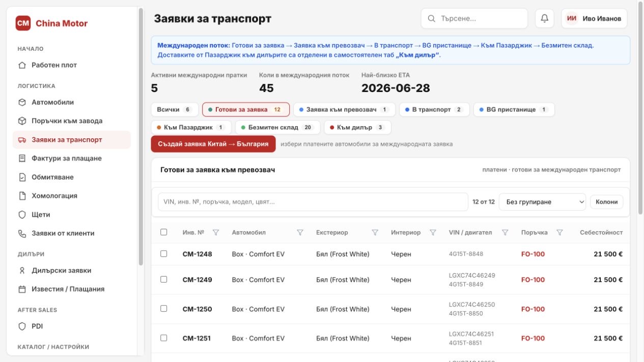
Task: Open filter for Инв. № column
Action: [216, 232]
